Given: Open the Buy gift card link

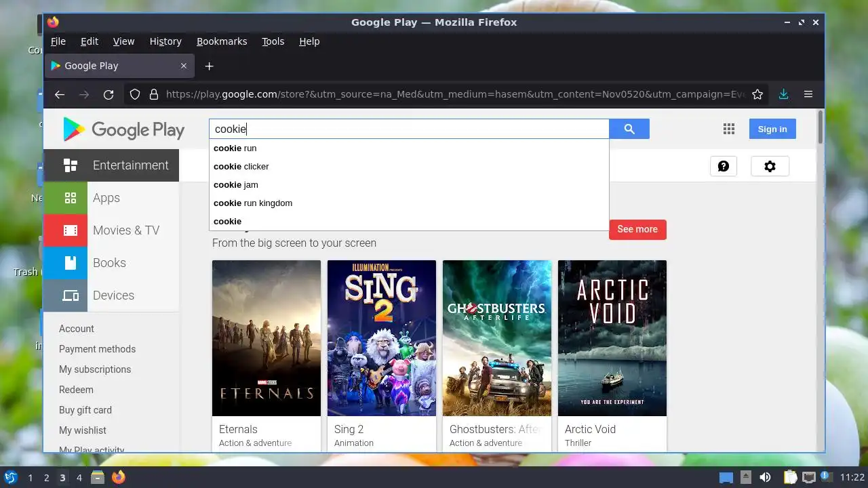Looking at the screenshot, I should [85, 410].
